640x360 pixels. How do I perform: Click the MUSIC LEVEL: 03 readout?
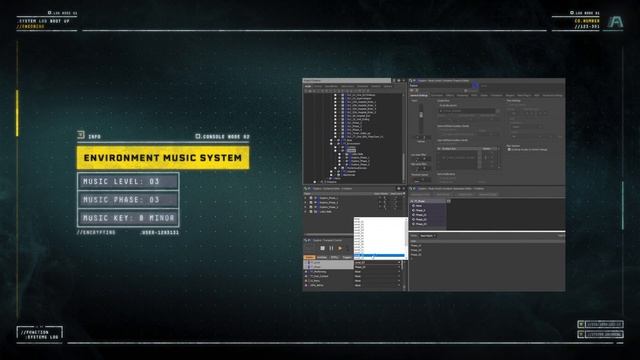(x=128, y=181)
